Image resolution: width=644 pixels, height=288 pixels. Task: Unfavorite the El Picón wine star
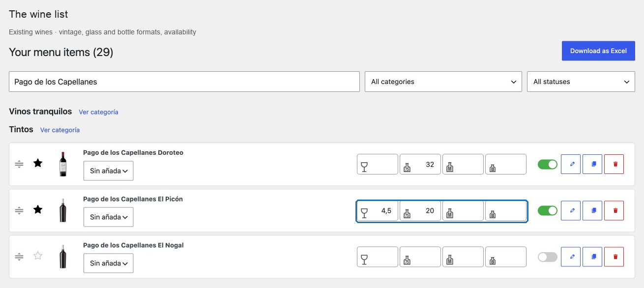(38, 209)
